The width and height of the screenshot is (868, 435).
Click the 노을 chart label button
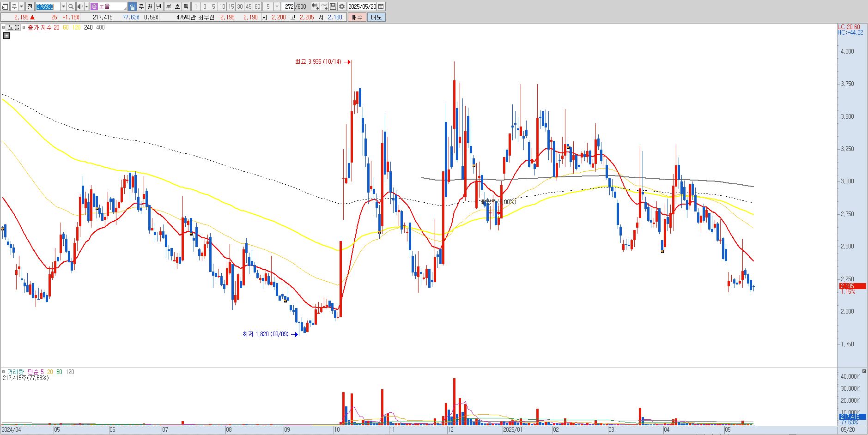tap(14, 27)
